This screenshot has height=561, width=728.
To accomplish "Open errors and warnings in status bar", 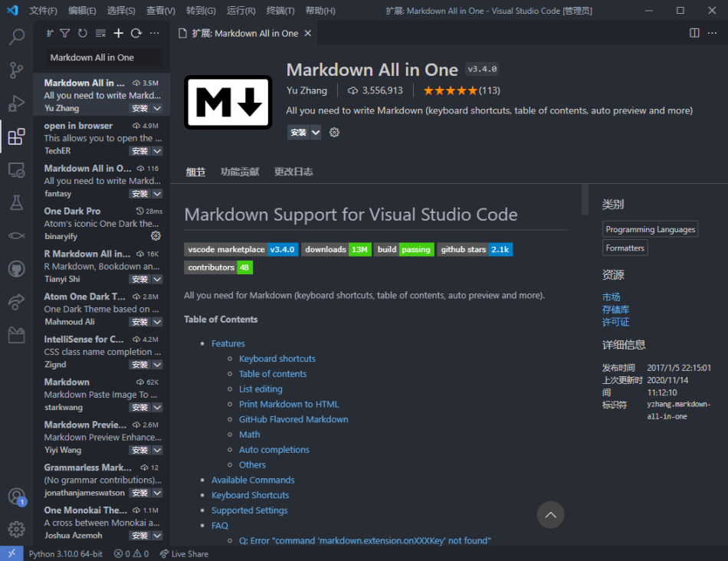I will tap(131, 553).
